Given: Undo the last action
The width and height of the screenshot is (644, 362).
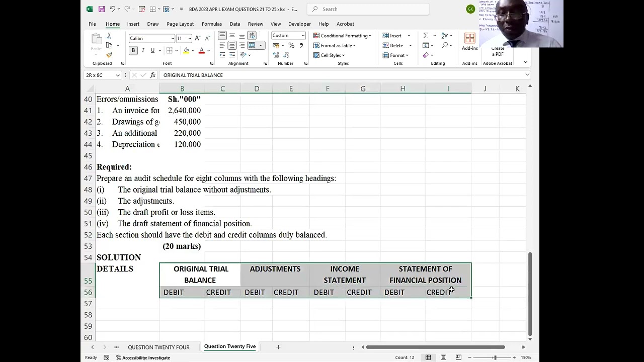Looking at the screenshot, I should pos(112,9).
